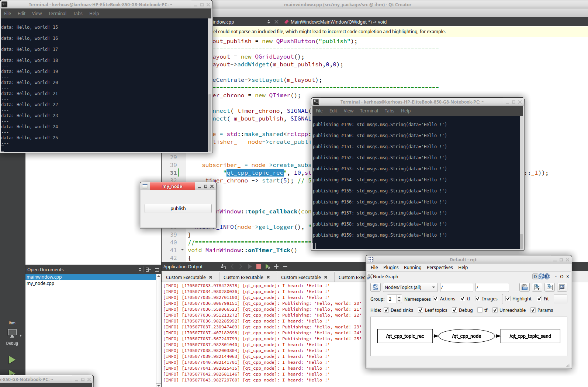
Task: Decrease Application Output font size with minus
Action: (x=285, y=266)
